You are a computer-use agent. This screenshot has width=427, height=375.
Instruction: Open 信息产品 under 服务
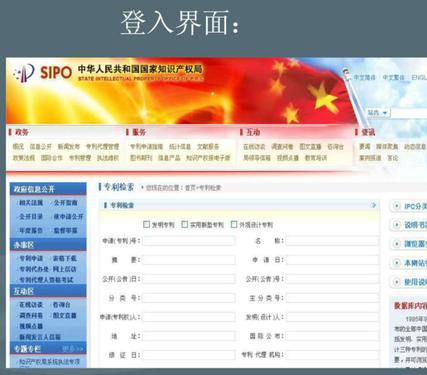point(169,158)
